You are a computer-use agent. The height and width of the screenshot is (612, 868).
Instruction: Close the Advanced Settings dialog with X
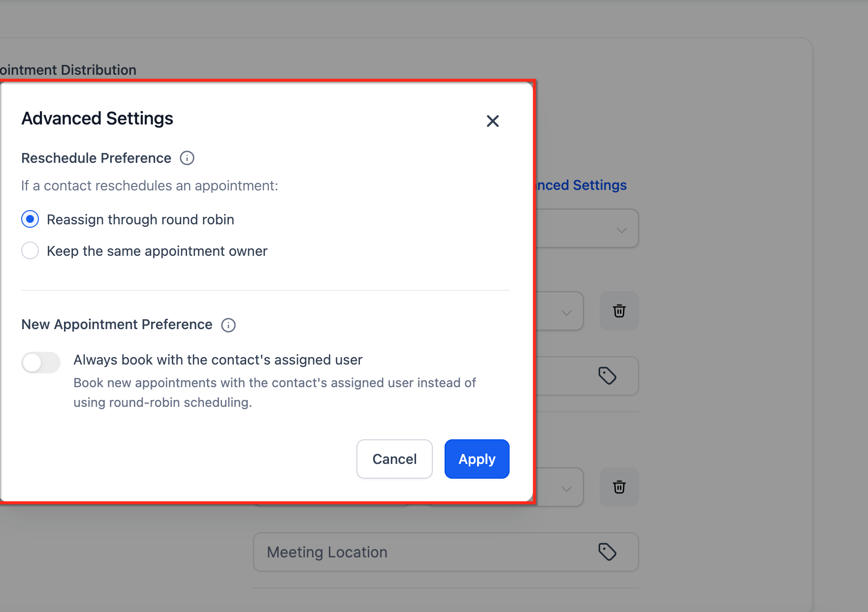click(492, 121)
